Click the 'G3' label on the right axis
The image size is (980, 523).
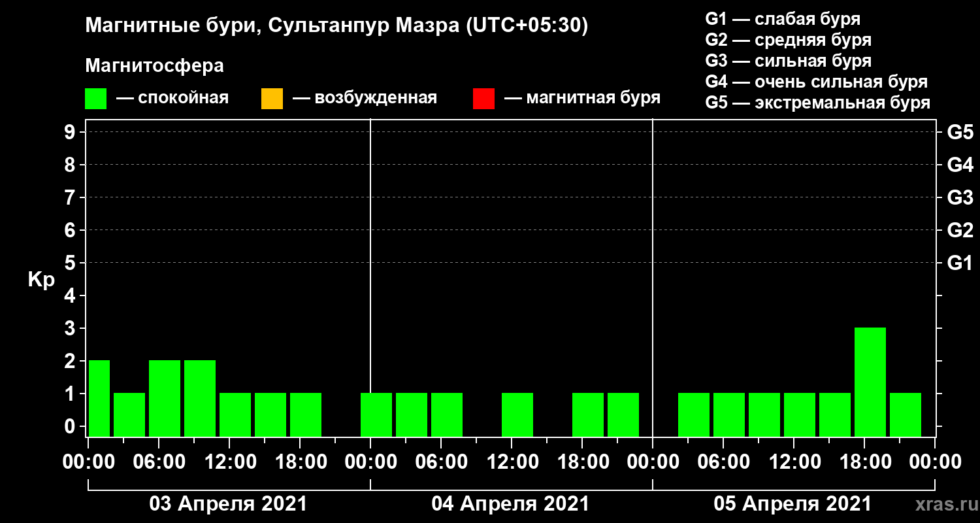(x=960, y=197)
